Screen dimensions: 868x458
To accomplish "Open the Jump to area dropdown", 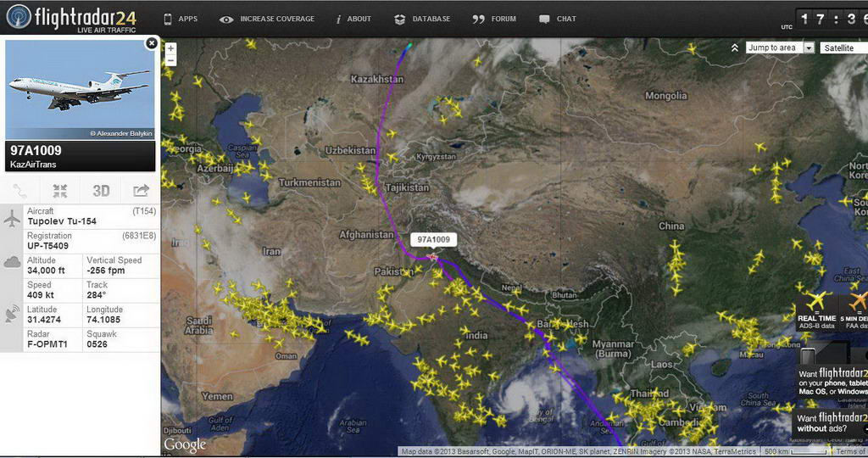I will point(780,47).
